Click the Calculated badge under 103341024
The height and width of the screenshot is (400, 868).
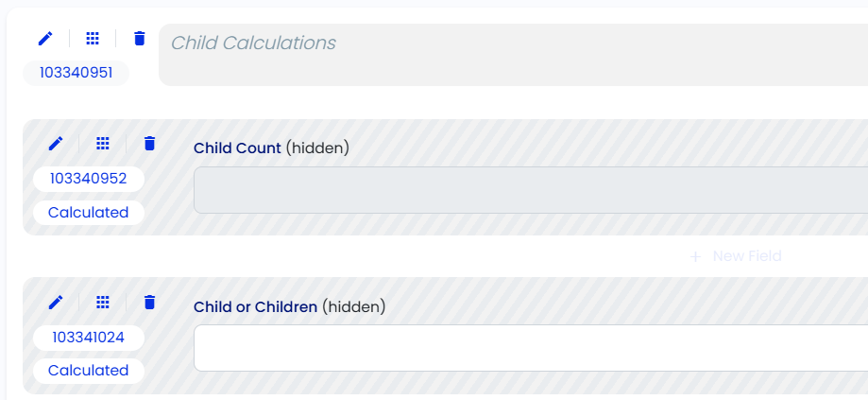[x=89, y=371]
